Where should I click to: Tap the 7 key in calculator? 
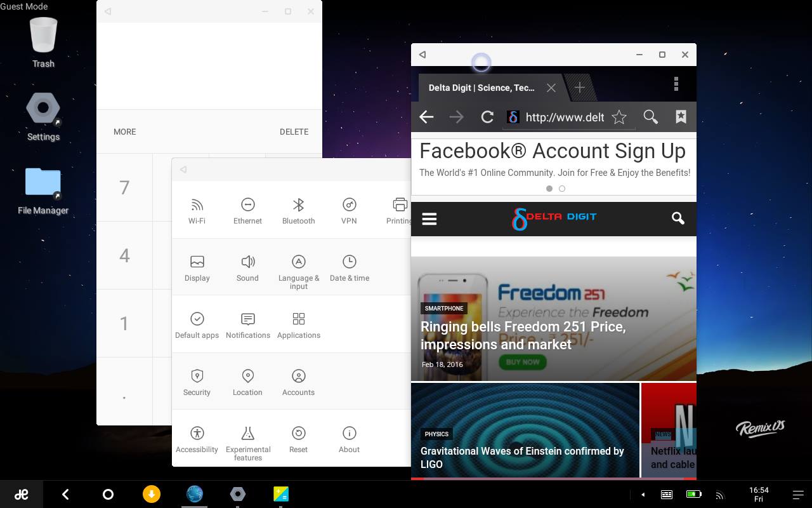124,187
